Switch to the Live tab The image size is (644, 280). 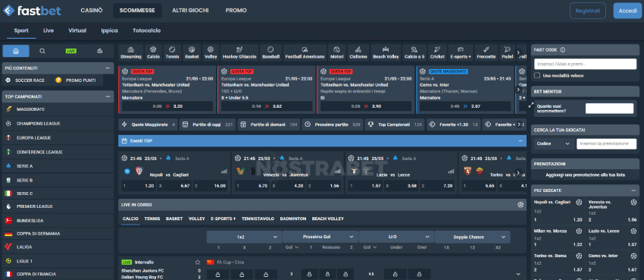tap(48, 30)
